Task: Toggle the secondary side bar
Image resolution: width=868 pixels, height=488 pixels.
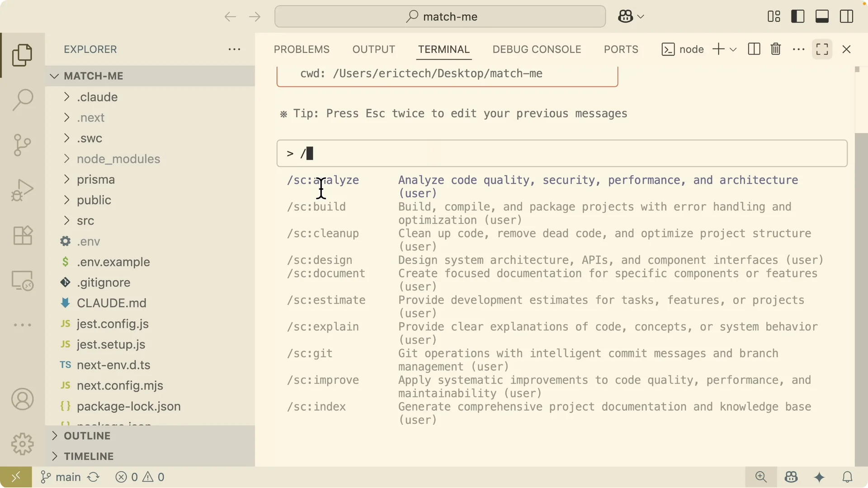Action: tap(847, 17)
